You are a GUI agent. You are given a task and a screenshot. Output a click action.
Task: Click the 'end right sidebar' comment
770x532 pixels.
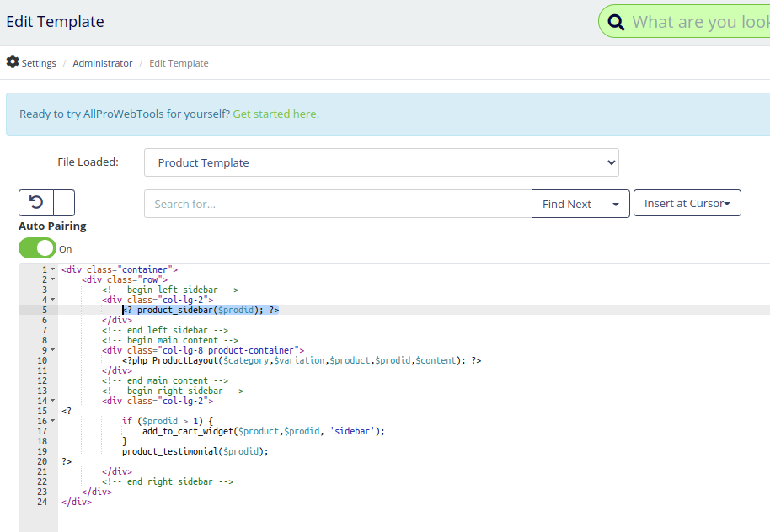point(168,481)
